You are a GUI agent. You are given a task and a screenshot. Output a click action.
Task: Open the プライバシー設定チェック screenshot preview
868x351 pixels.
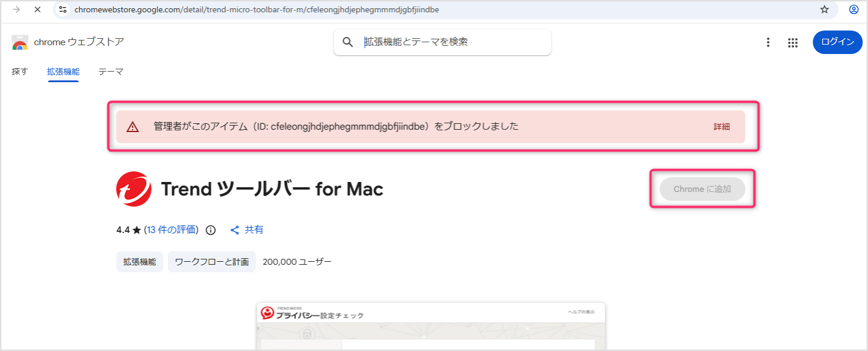click(x=430, y=326)
